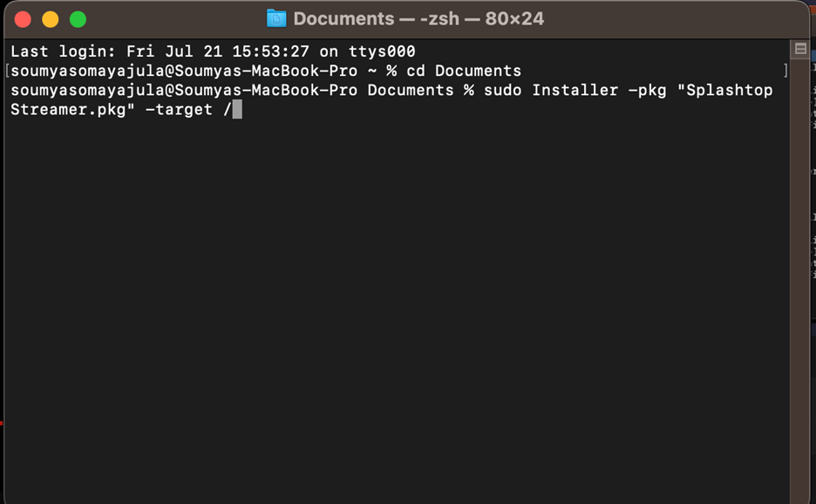Click the Documents folder proxy icon in title bar
Image resolution: width=816 pixels, height=504 pixels.
276,18
